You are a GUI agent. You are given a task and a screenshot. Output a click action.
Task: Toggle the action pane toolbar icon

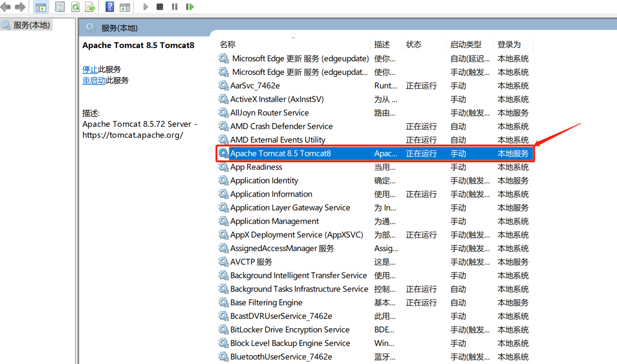point(125,7)
